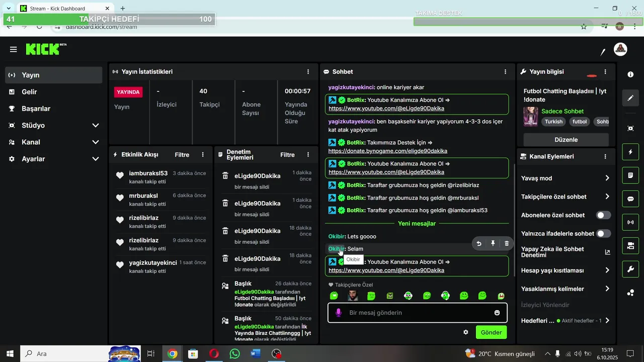644x362 pixels.
Task: Click the lightning bolt icon in right sidebar
Action: (x=630, y=152)
